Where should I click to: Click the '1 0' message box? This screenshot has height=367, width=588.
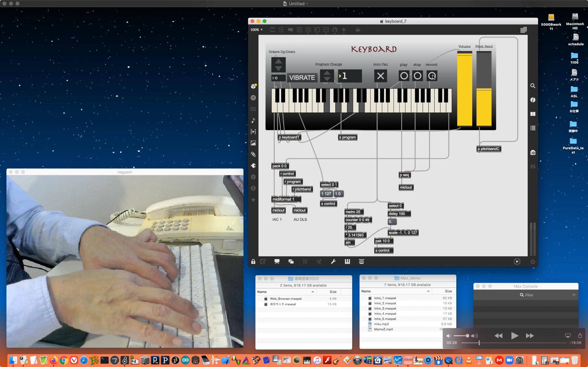click(338, 194)
